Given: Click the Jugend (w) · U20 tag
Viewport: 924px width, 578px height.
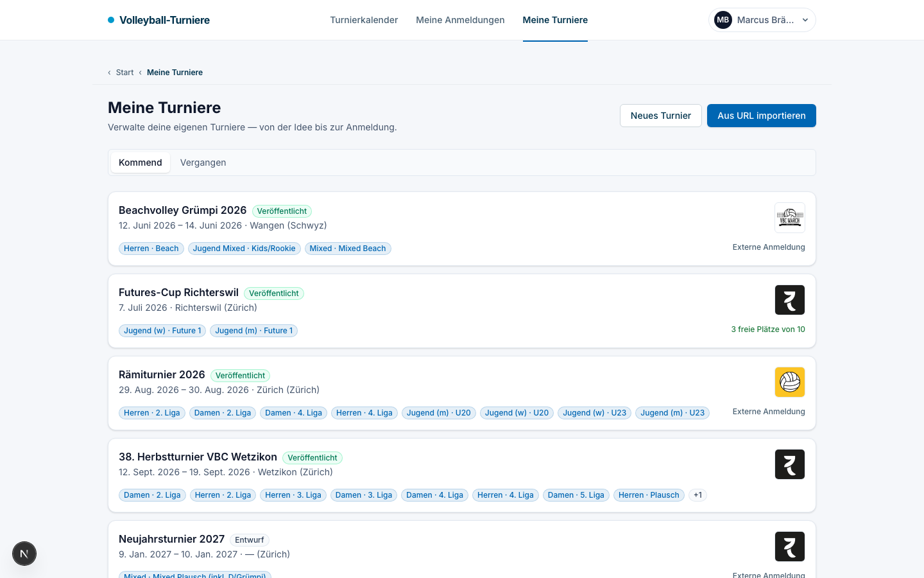Looking at the screenshot, I should click(x=517, y=413).
